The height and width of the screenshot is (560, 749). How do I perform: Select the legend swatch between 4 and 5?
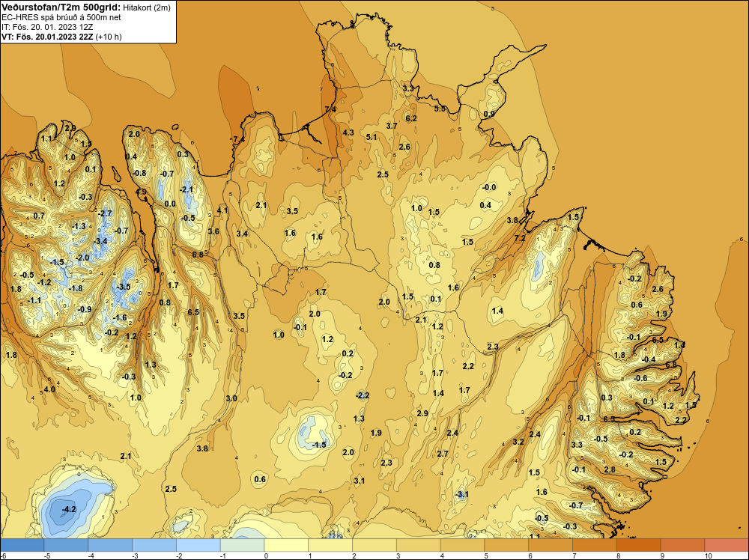[x=462, y=545]
